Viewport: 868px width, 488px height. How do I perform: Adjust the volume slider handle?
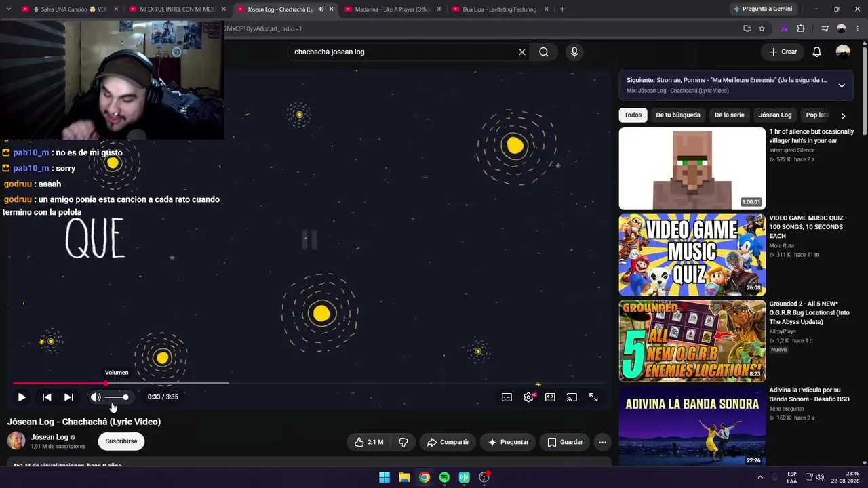click(125, 397)
